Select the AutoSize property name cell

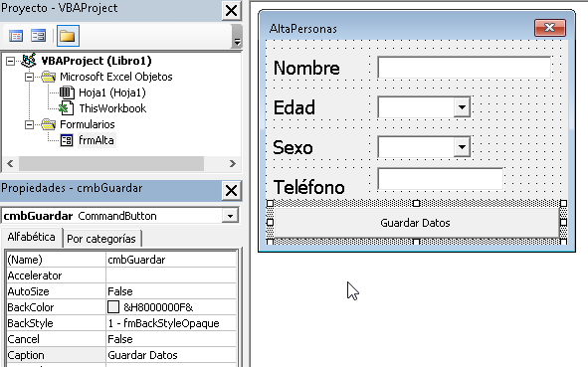click(x=56, y=291)
